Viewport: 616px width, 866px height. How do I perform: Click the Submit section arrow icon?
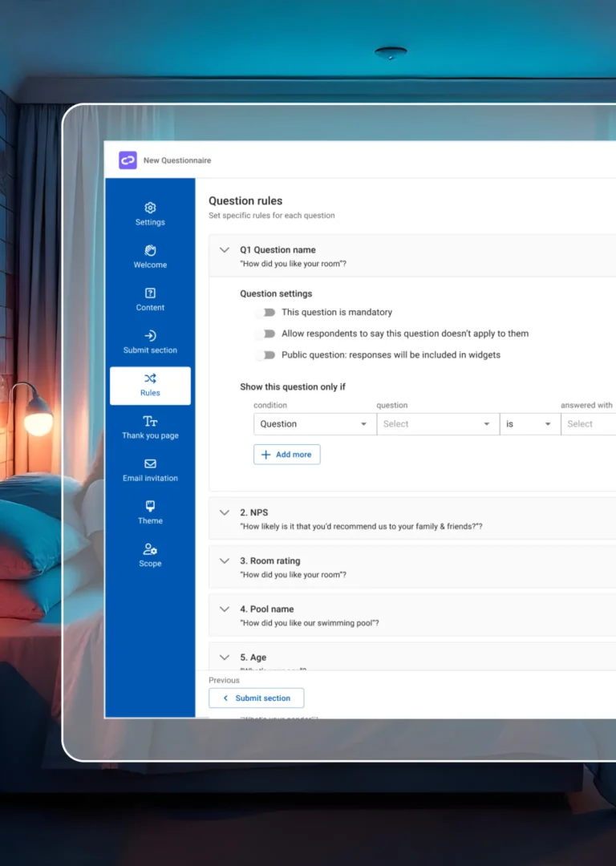tap(150, 335)
